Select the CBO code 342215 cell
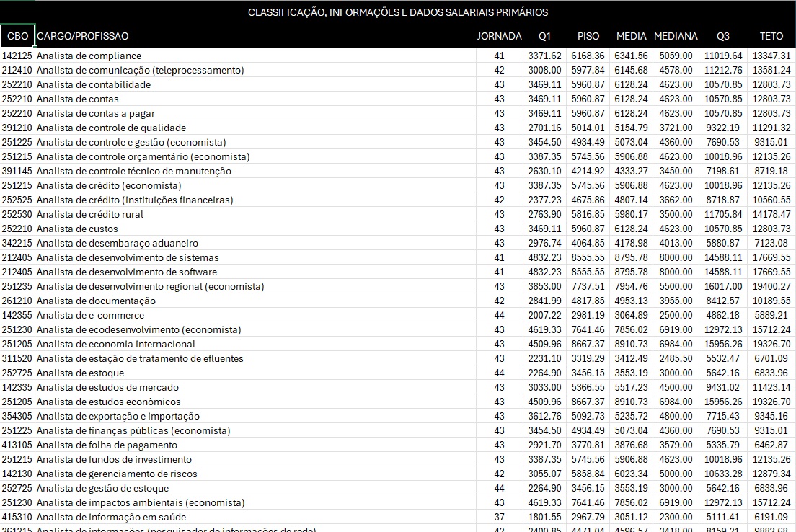This screenshot has width=796, height=532. pyautogui.click(x=17, y=243)
